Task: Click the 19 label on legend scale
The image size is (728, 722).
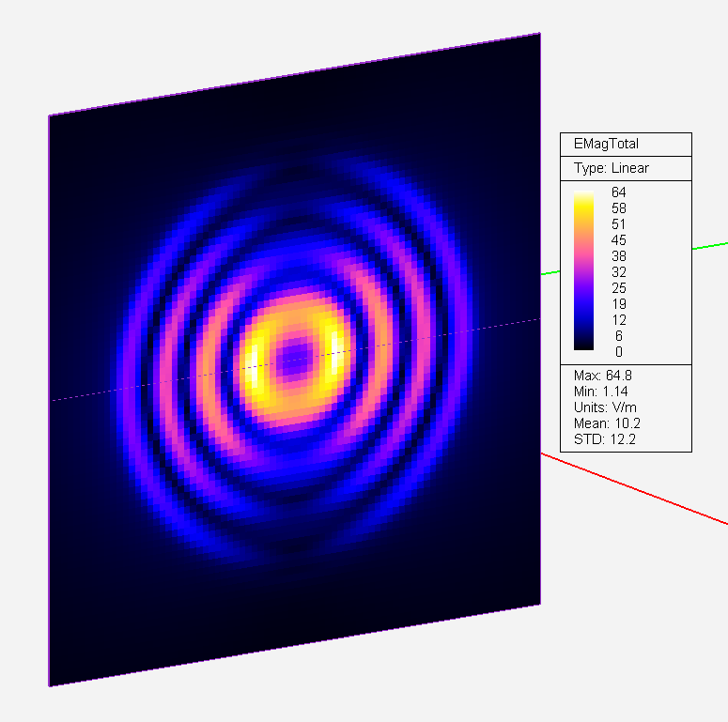Action: pyautogui.click(x=618, y=304)
